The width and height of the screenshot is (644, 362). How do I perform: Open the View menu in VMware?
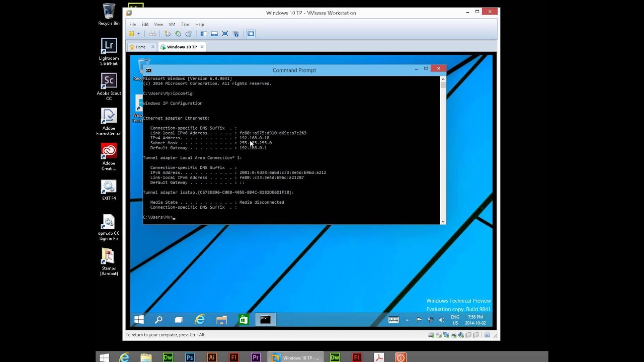click(x=158, y=24)
